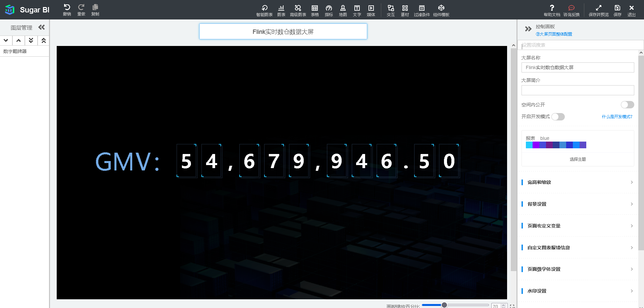This screenshot has width=644, height=308.
Task: Expand the 页面级字体设置 section
Action: 578,269
